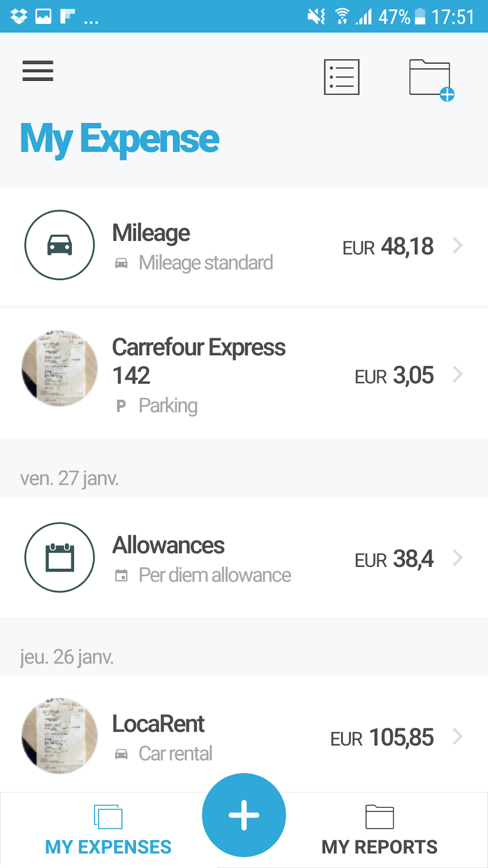This screenshot has height=868, width=488.
Task: Open the Carrefour Express 142 entry
Action: click(x=199, y=361)
